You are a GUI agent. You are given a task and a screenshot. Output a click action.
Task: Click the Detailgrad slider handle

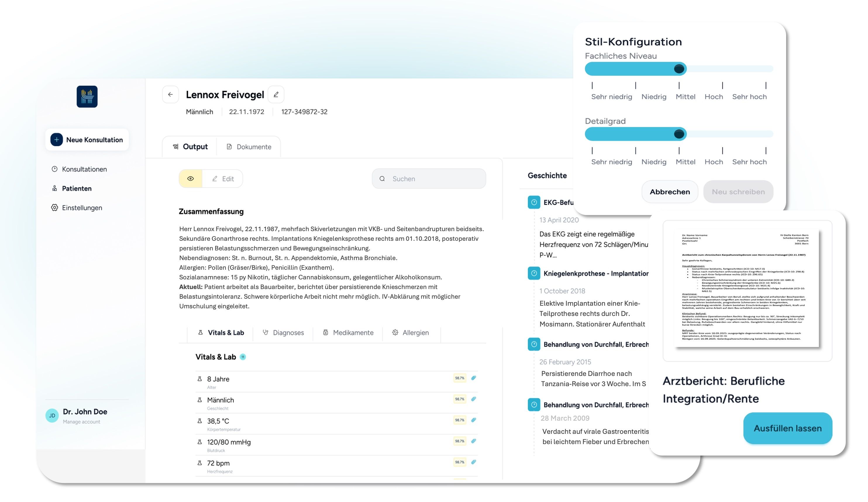679,134
